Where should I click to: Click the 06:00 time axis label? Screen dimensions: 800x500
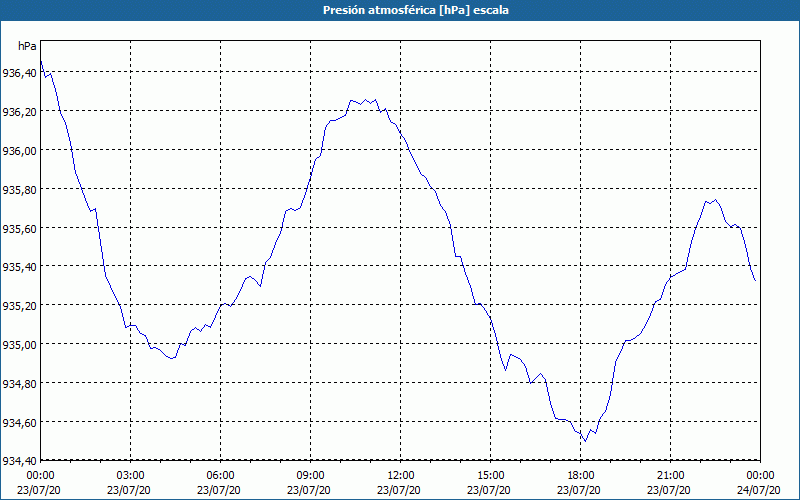[220, 476]
